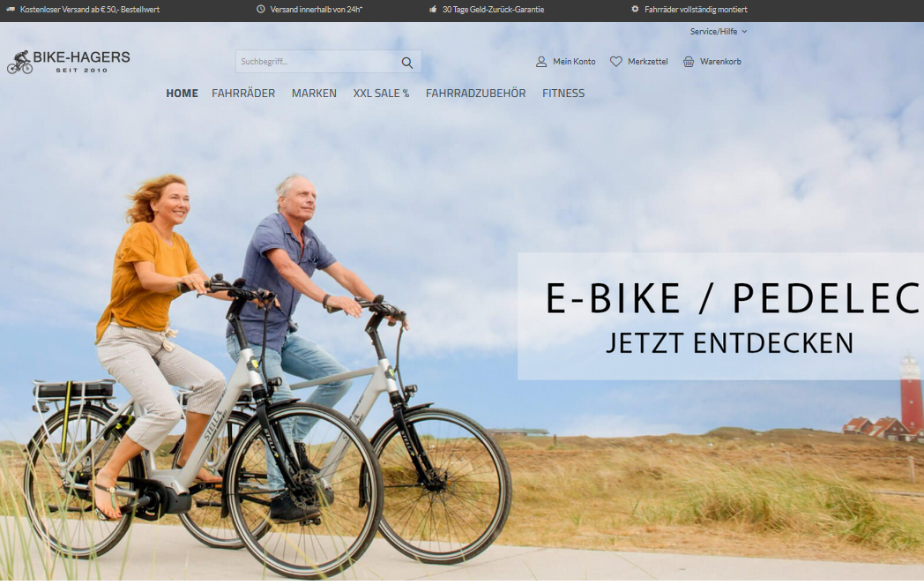Image resolution: width=924 pixels, height=585 pixels.
Task: Go to the Fitness menu item
Action: 563,94
